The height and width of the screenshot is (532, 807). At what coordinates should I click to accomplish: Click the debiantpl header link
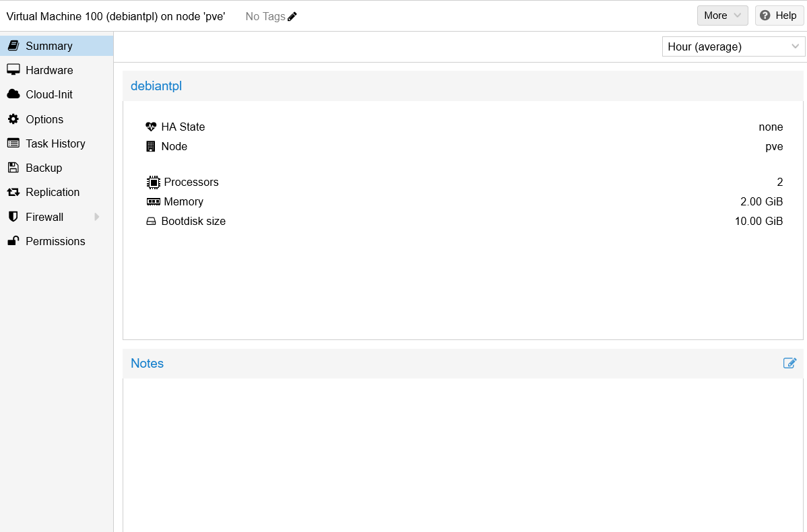(x=156, y=86)
